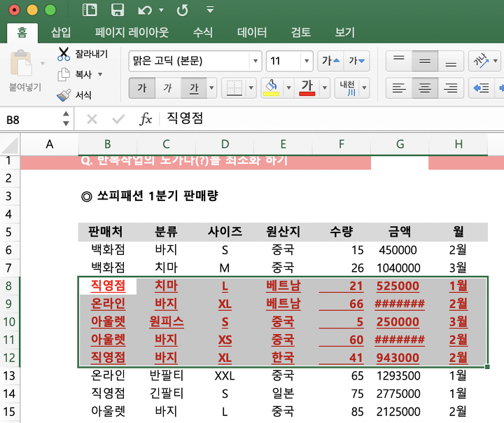Copy selection with 복사
The width and height of the screenshot is (504, 423).
pos(75,75)
